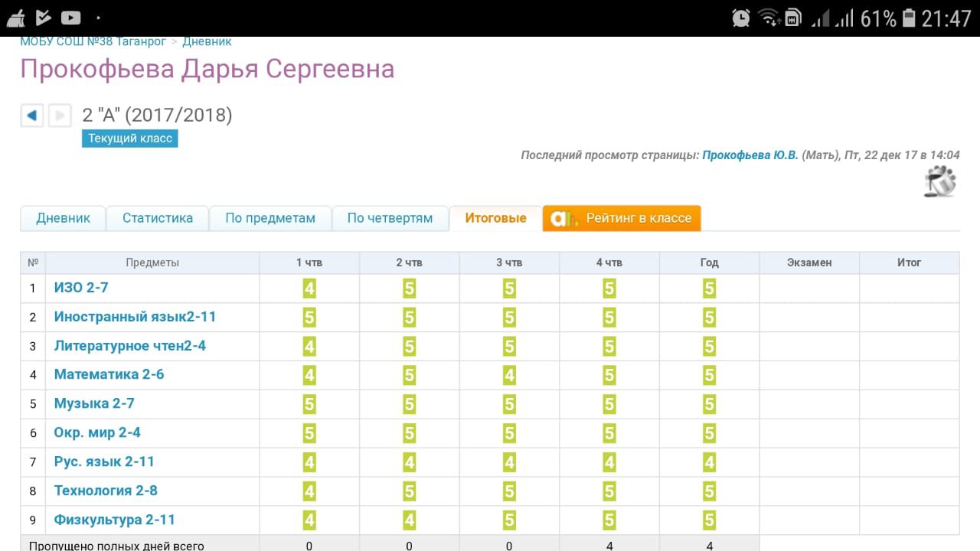Click the Рус. язык 2-11 third quarter grade 4

point(509,463)
